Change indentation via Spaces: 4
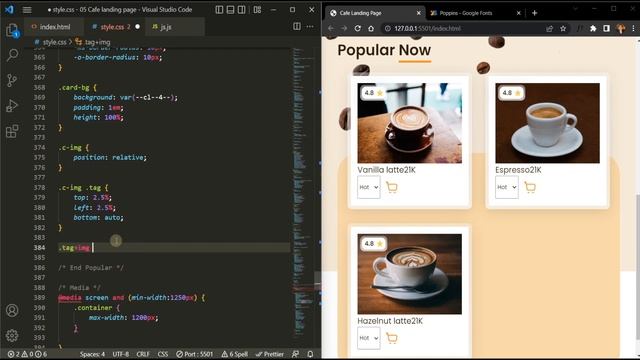 92,354
